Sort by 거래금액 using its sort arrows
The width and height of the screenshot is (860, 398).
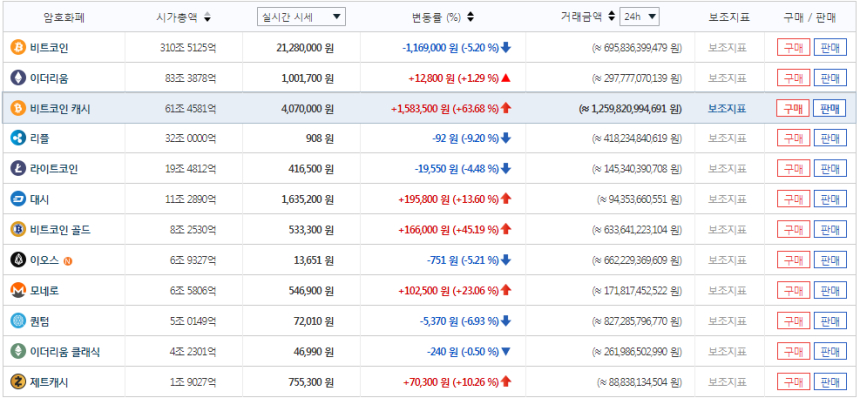[x=612, y=17]
